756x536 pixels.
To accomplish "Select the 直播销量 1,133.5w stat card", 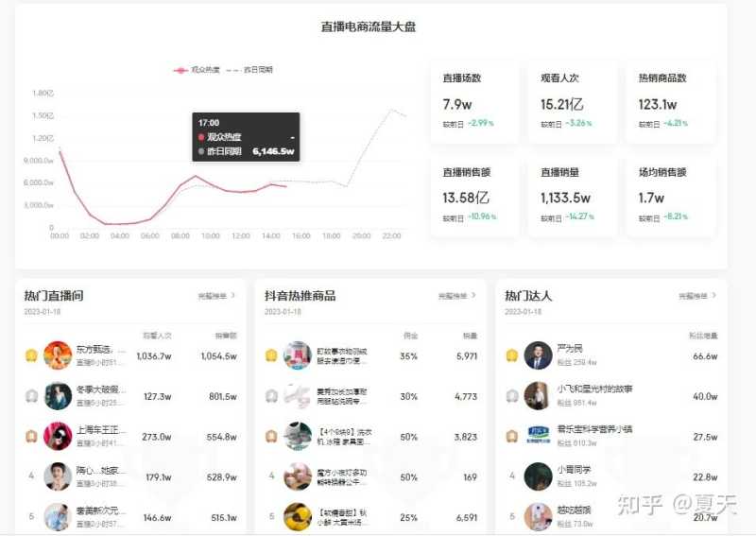I will pos(573,196).
